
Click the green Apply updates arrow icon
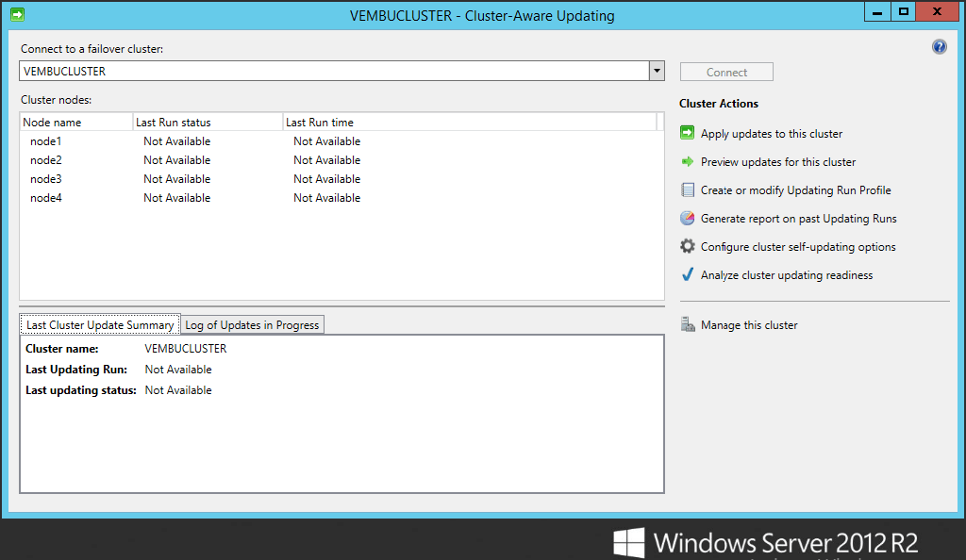click(688, 133)
